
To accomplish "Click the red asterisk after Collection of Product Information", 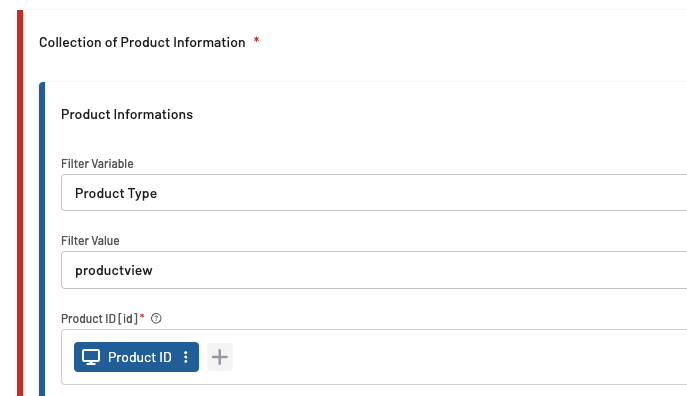I will tap(257, 40).
